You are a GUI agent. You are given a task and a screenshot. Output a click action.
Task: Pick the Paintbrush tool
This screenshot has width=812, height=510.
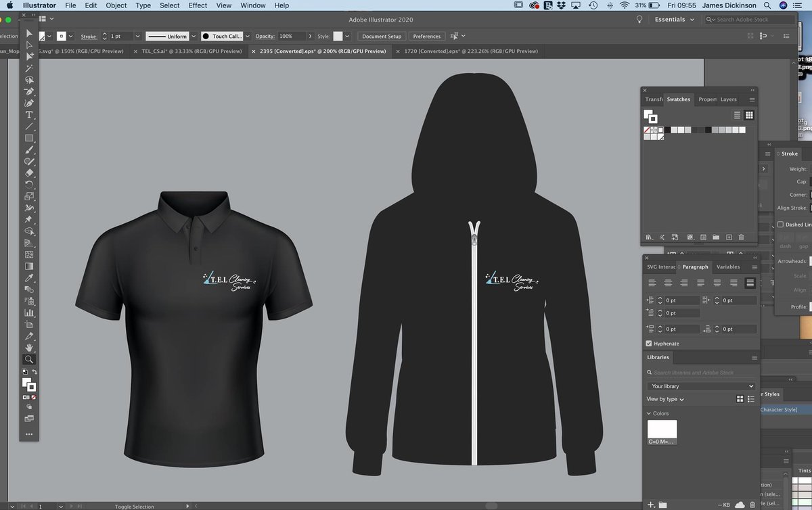coord(29,150)
